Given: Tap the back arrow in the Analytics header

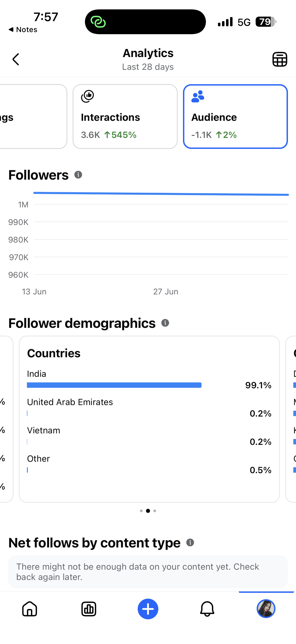Looking at the screenshot, I should [16, 59].
